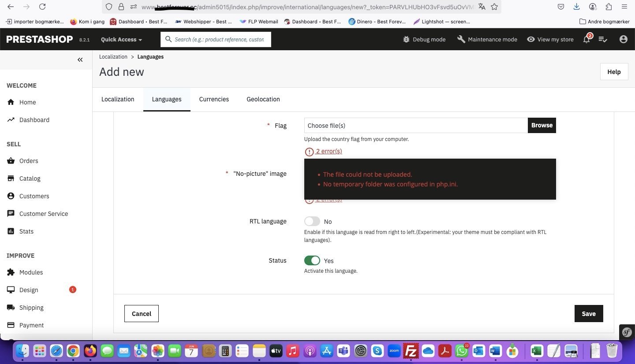This screenshot has width=635, height=364.
Task: Click the Pocket save icon in the toolbar
Action: (x=561, y=7)
